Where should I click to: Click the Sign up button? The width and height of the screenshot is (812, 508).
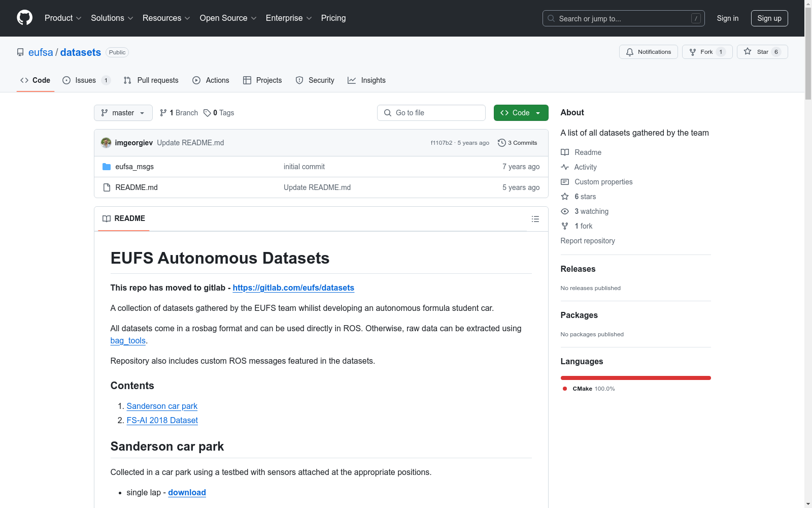pyautogui.click(x=769, y=18)
